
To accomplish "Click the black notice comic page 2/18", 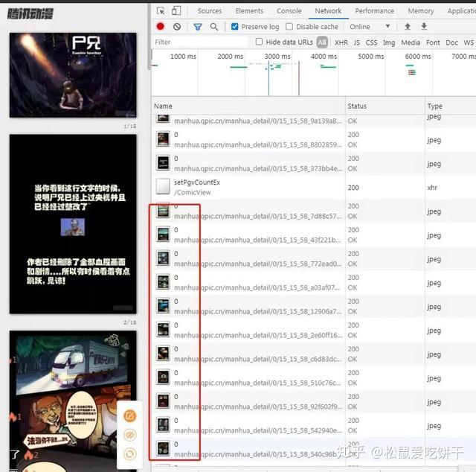I will 73,224.
